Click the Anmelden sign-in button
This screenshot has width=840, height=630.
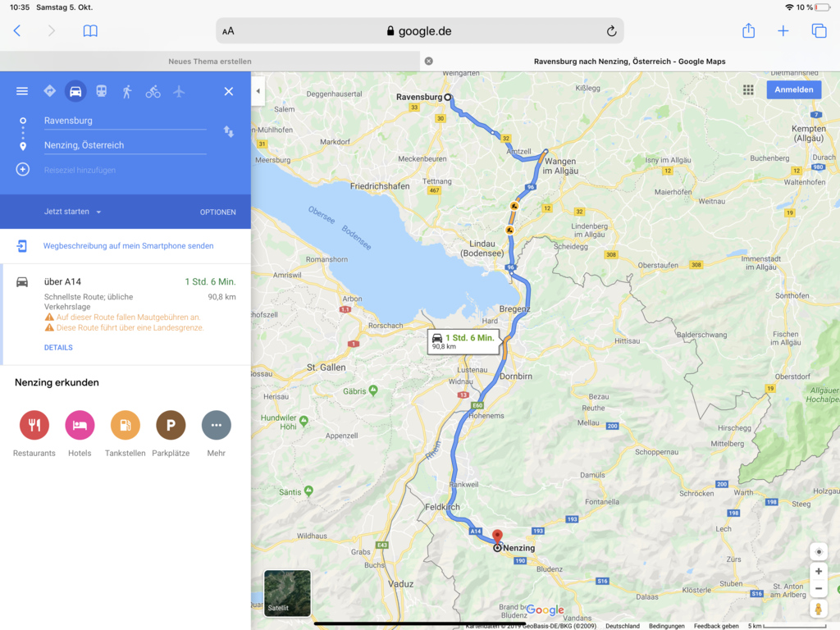[794, 89]
